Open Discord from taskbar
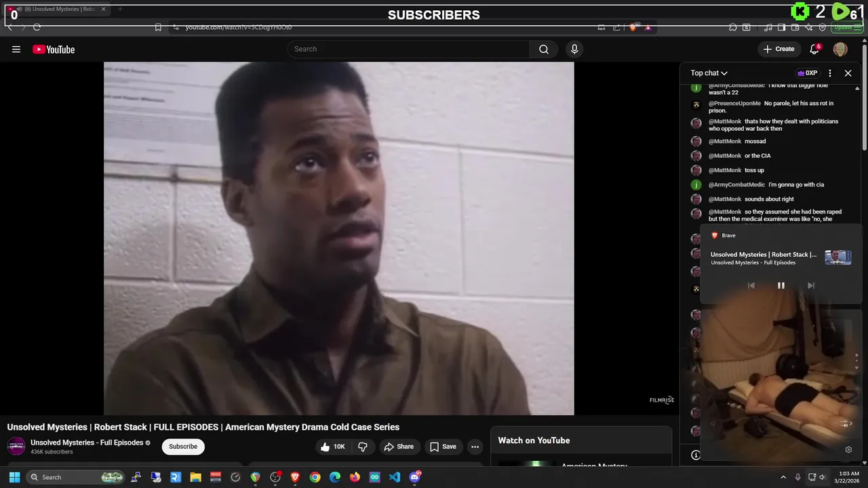This screenshot has width=868, height=488. pyautogui.click(x=414, y=477)
